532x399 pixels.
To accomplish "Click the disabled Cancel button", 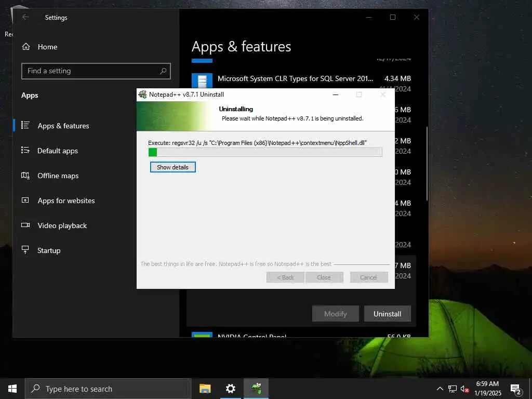I will coord(369,277).
